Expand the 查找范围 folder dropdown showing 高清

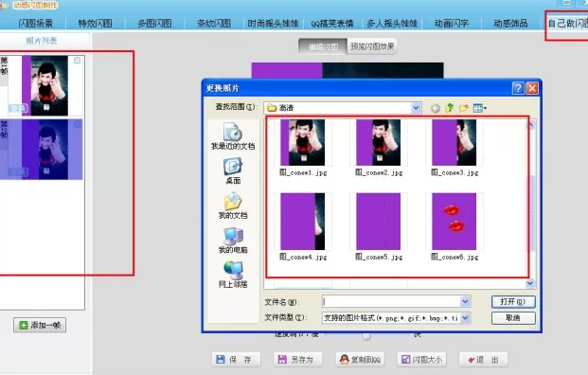(x=416, y=108)
